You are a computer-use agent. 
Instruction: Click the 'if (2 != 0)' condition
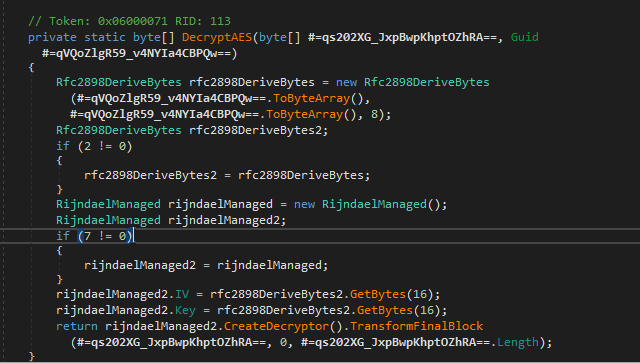[94, 146]
